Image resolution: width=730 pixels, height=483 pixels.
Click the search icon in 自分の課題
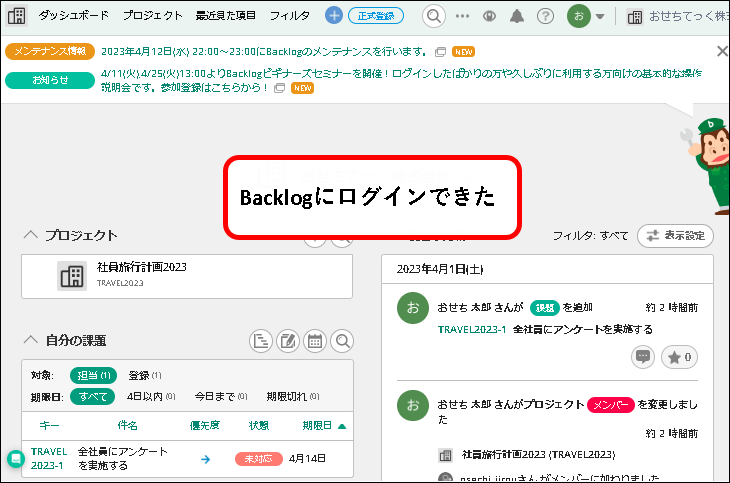[x=342, y=341]
